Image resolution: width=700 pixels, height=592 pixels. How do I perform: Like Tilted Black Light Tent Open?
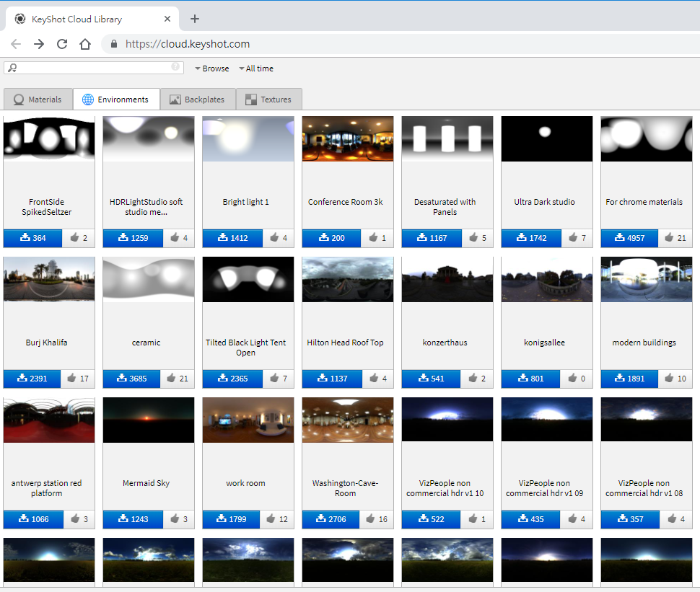[279, 379]
